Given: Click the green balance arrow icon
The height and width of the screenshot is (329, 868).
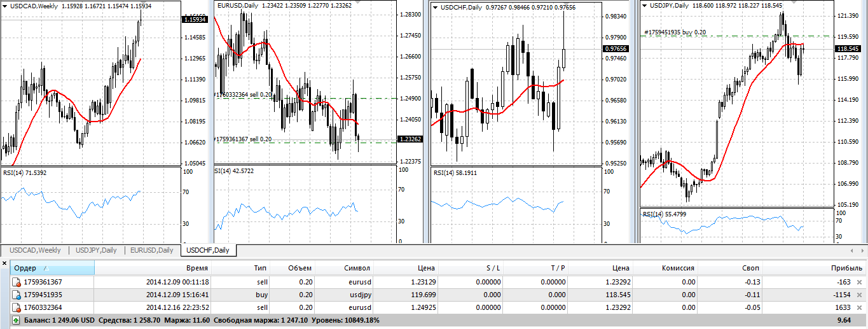Looking at the screenshot, I should (16, 320).
